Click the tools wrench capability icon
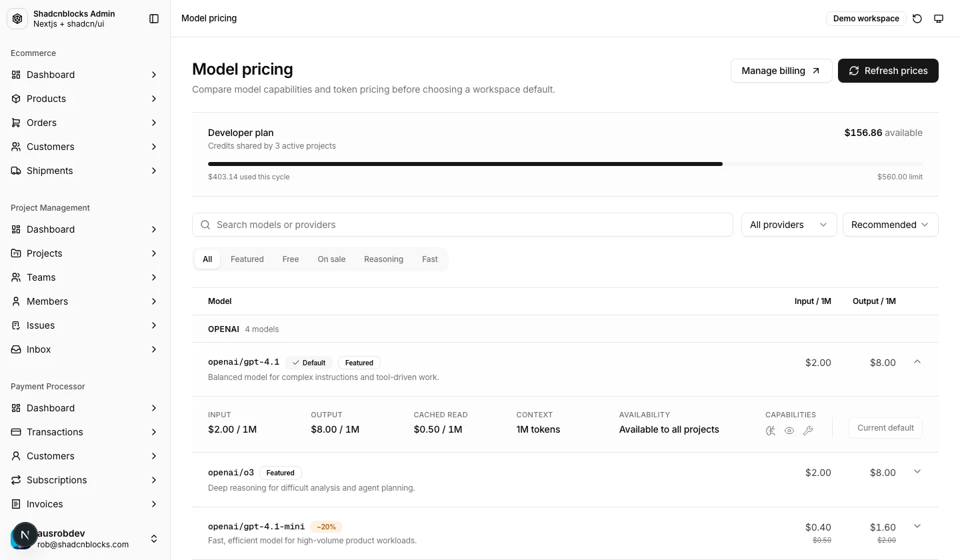The image size is (960, 560). point(808,431)
